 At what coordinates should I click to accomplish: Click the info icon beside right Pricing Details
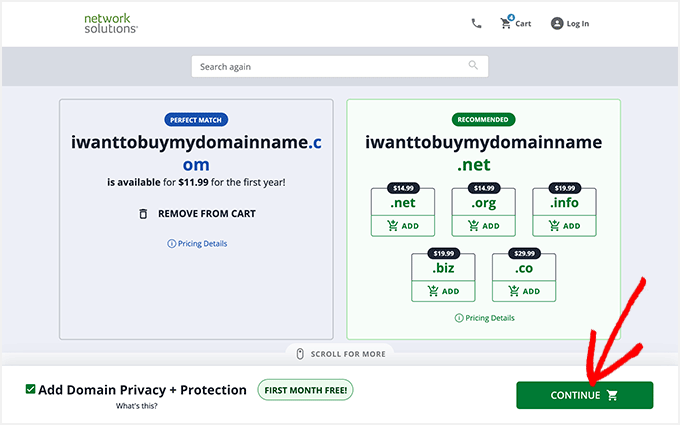pos(458,318)
